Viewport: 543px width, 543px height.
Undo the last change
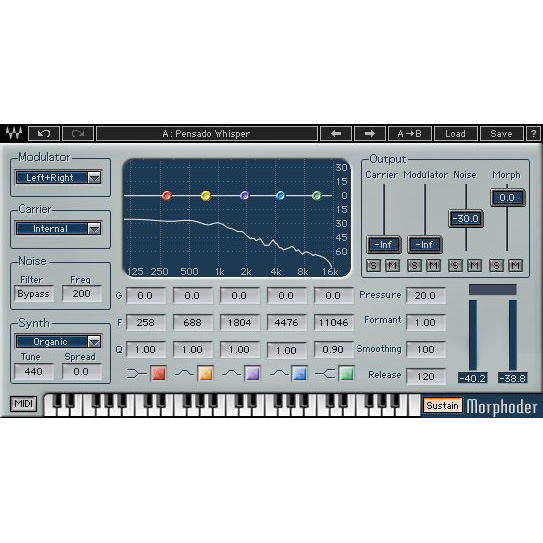click(x=44, y=134)
